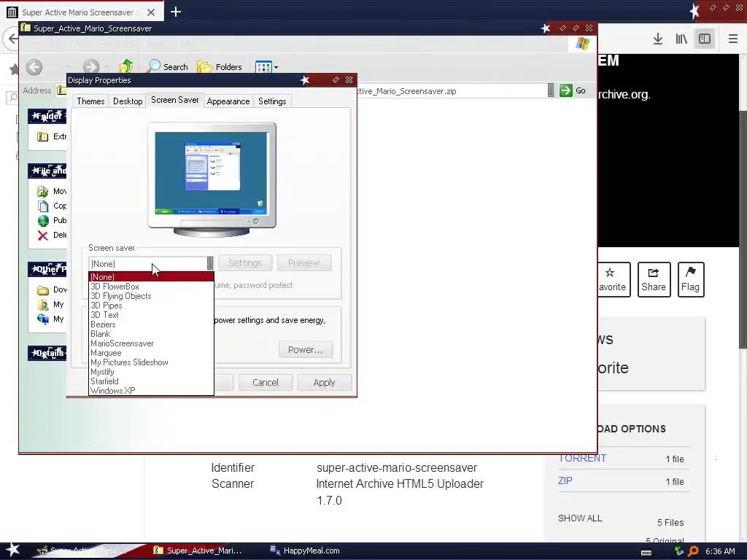747x560 pixels.
Task: Open the Settings tab in Display Properties
Action: click(x=272, y=101)
